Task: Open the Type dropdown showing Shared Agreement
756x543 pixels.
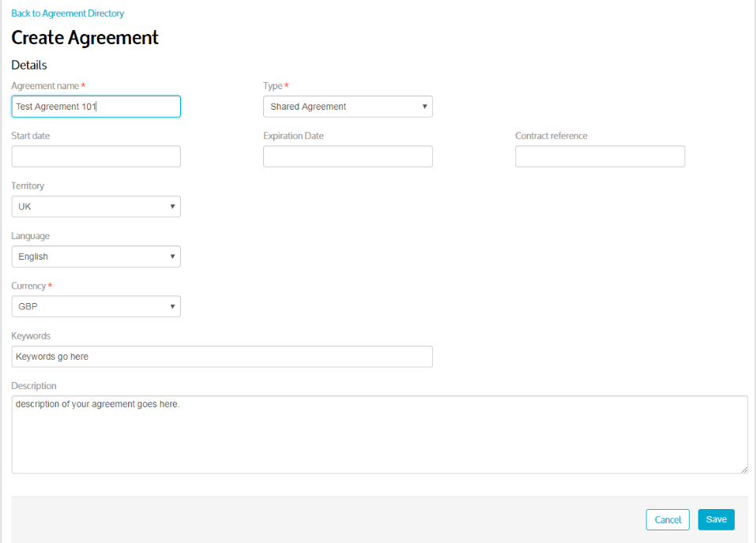Action: (x=348, y=107)
